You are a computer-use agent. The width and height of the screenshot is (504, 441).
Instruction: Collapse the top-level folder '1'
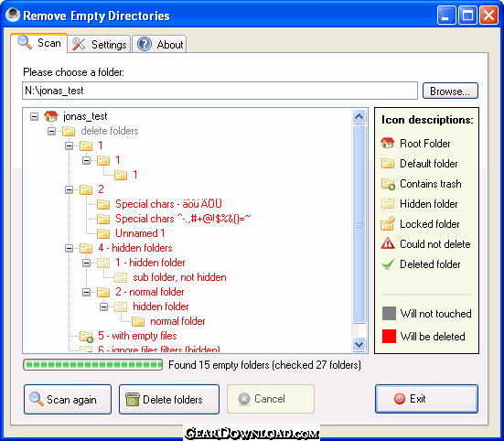69,145
